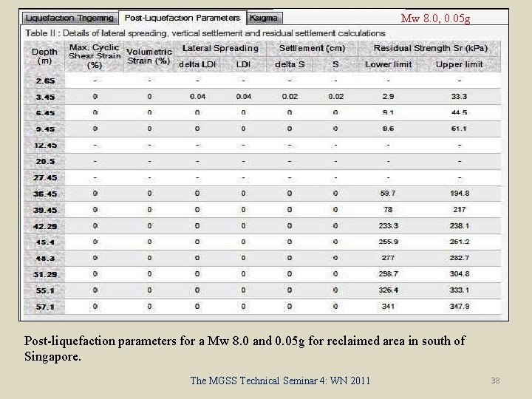The height and width of the screenshot is (399, 532).
Task: Click the upper limit value 238.1
Action: click(460, 226)
